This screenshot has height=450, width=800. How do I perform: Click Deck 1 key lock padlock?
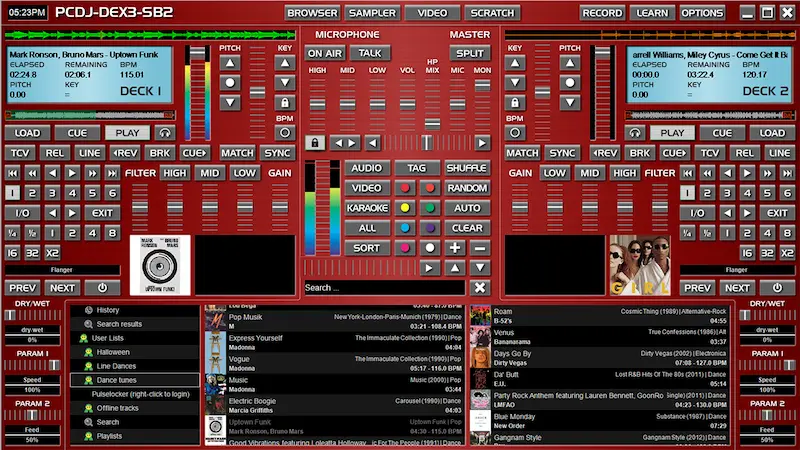click(x=285, y=102)
